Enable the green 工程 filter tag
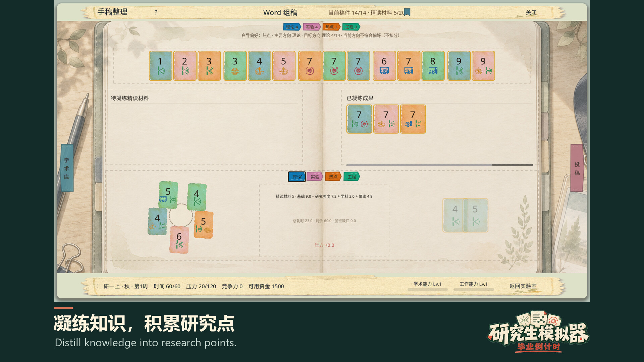The height and width of the screenshot is (362, 644). click(352, 177)
